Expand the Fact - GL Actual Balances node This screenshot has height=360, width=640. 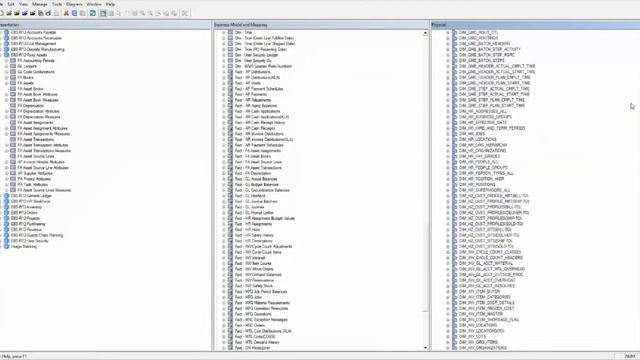224,179
